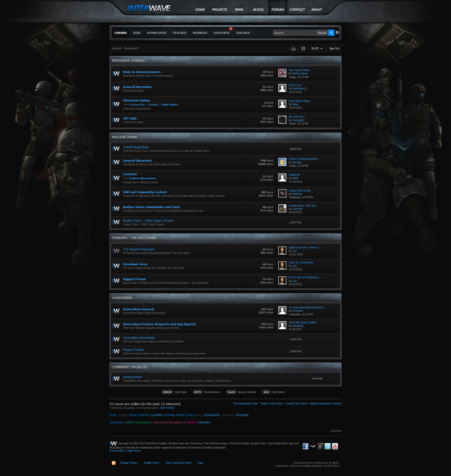Expand the Scott user dropdown
Image resolution: width=451 pixels, height=476 pixels.
tap(317, 48)
